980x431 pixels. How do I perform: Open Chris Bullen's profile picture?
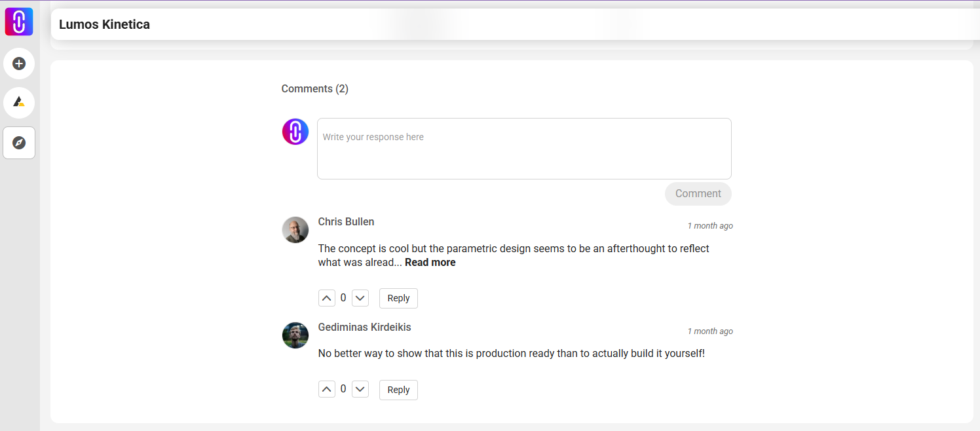[295, 230]
